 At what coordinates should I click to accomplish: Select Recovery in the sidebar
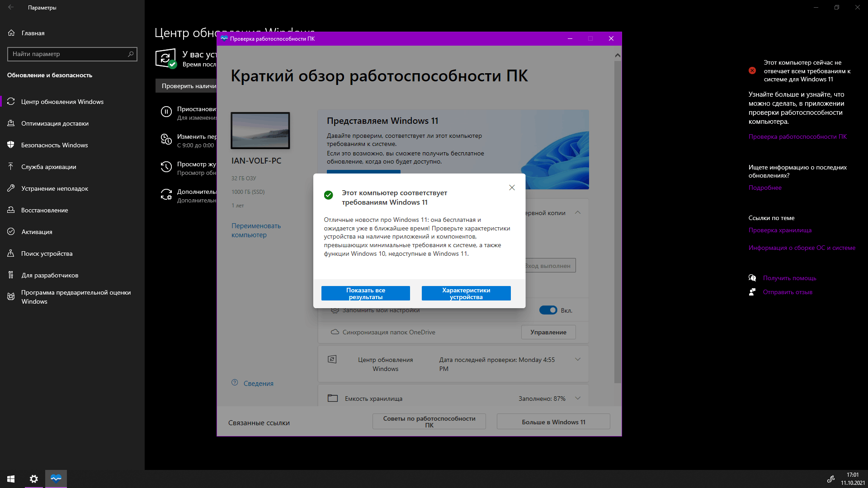[x=72, y=210]
